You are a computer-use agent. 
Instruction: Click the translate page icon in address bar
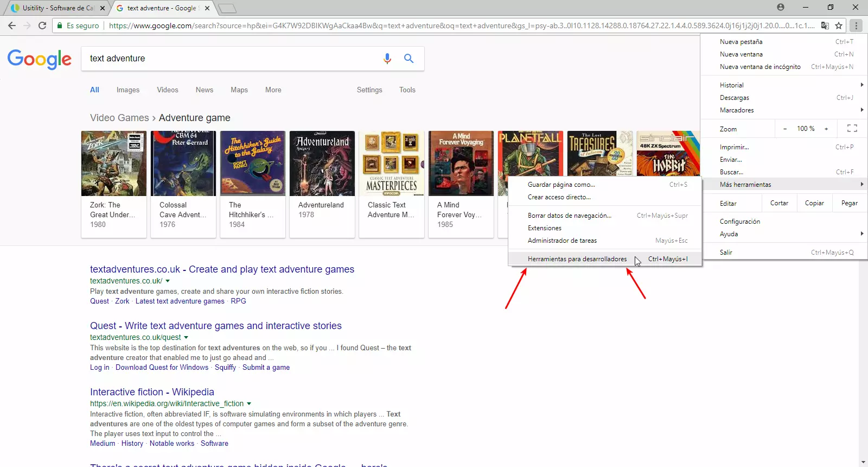(x=825, y=26)
